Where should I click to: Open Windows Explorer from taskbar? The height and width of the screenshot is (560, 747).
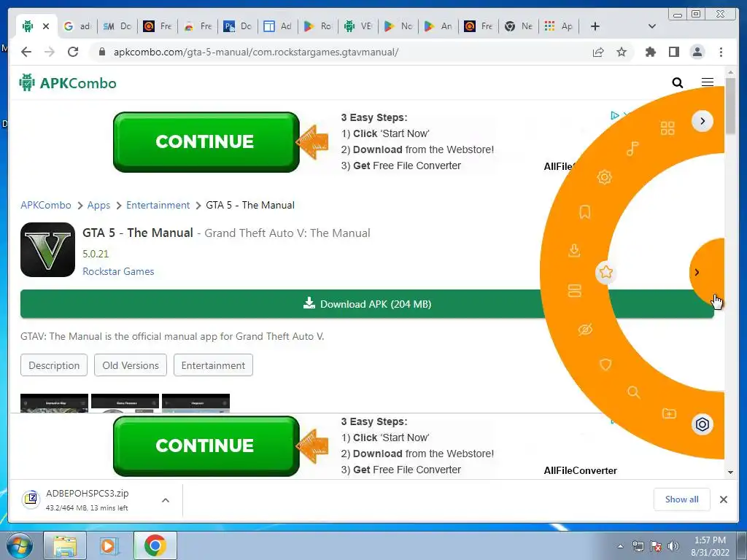click(65, 545)
